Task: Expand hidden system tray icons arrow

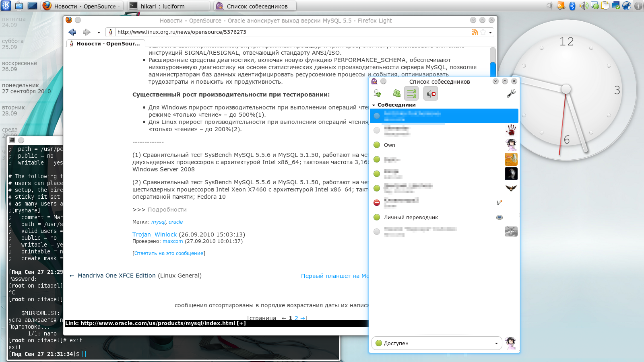Action: pos(549,6)
